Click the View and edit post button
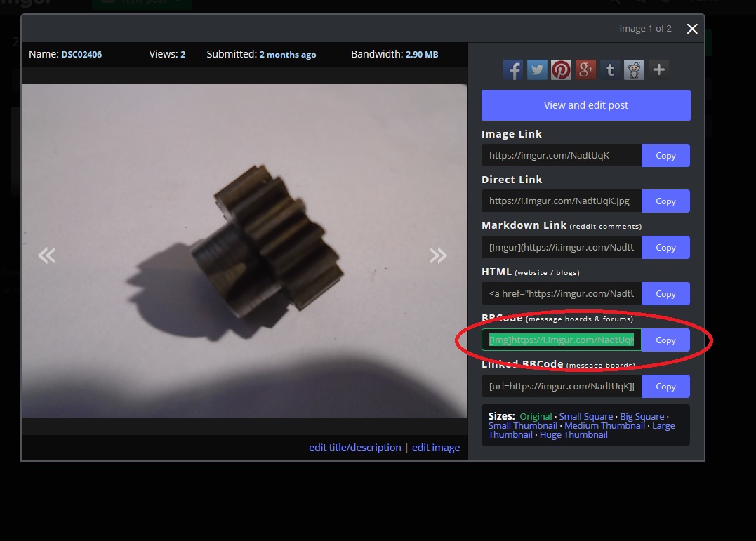This screenshot has height=541, width=756. click(586, 105)
